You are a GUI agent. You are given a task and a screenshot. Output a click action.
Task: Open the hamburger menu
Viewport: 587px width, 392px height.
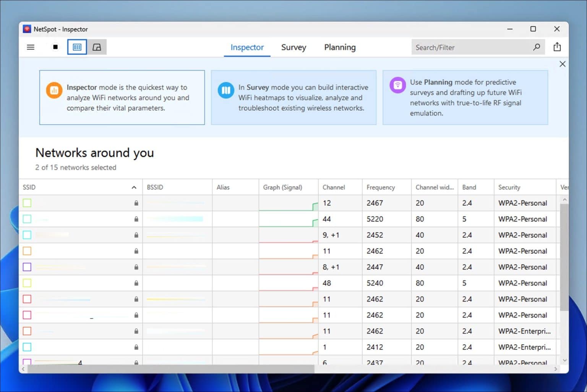(x=31, y=47)
